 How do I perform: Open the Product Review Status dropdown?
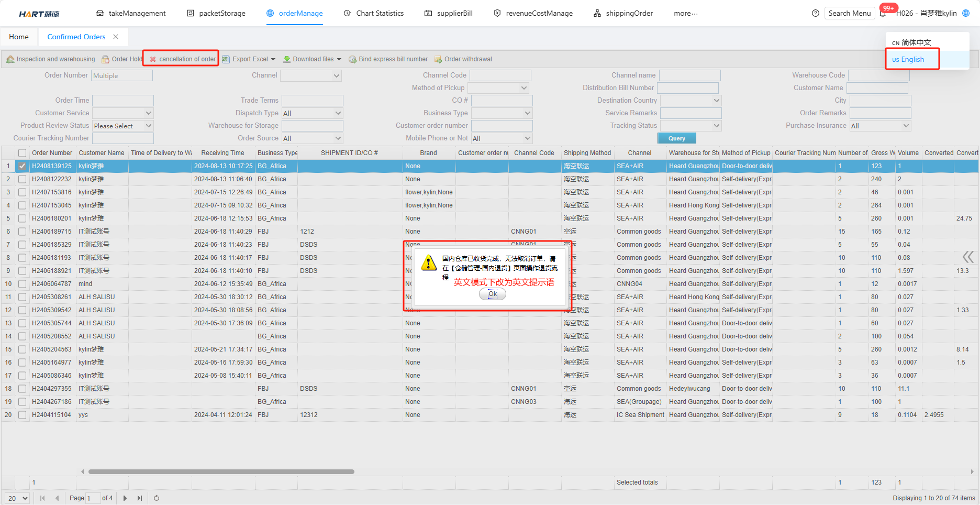coord(149,126)
